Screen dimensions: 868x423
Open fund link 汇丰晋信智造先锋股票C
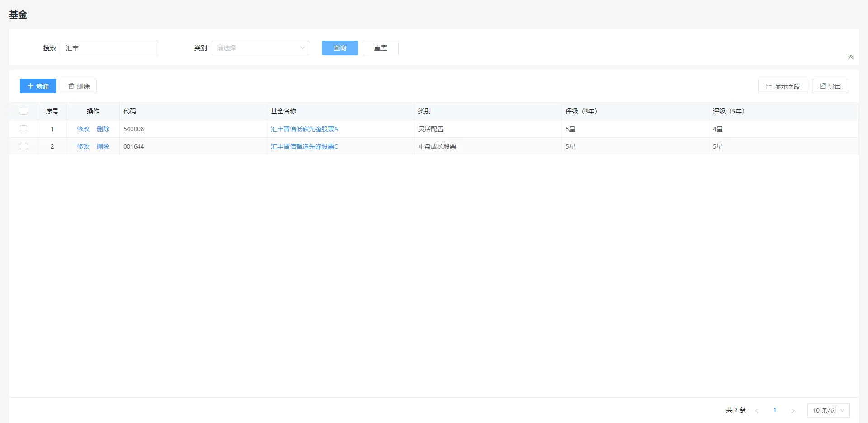pos(304,146)
